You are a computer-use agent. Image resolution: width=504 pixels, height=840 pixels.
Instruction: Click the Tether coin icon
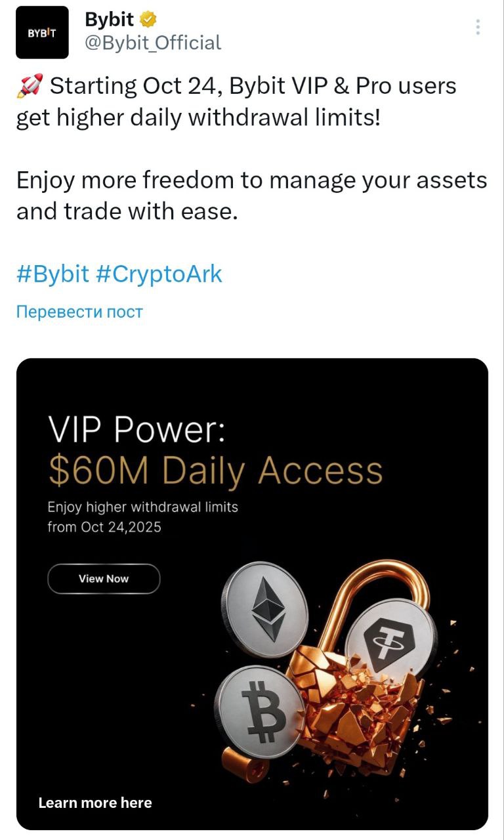[x=391, y=639]
